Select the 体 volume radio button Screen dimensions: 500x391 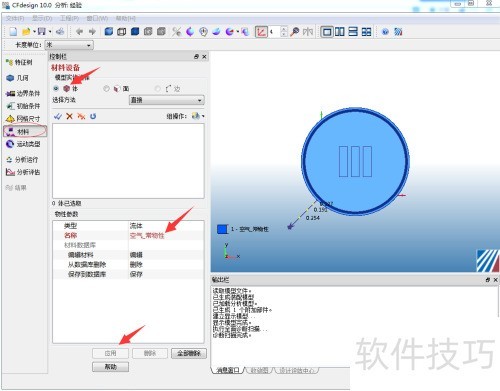coord(56,89)
